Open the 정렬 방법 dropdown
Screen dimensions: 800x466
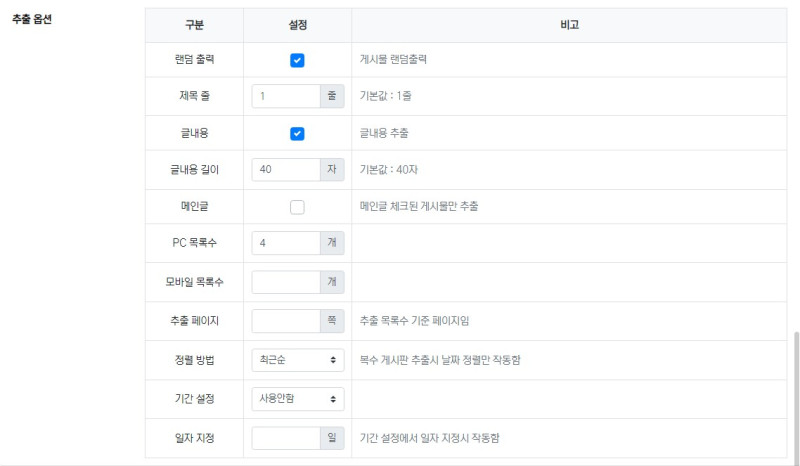(x=297, y=359)
